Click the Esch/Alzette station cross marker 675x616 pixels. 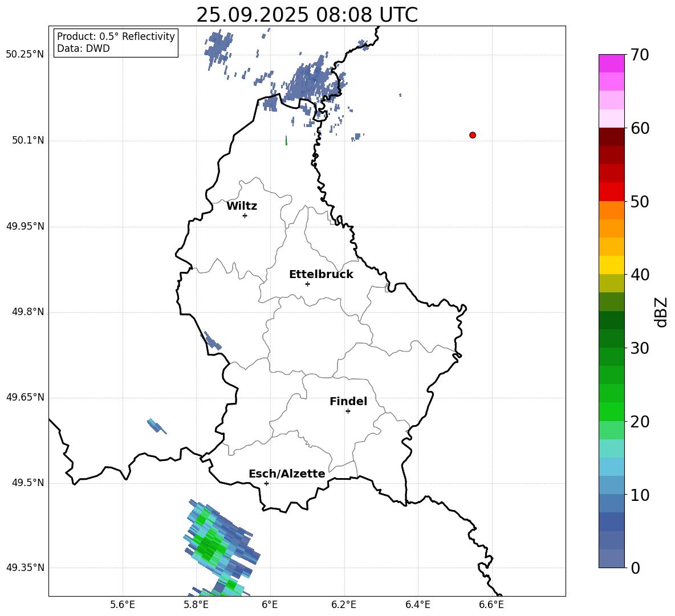click(x=266, y=483)
